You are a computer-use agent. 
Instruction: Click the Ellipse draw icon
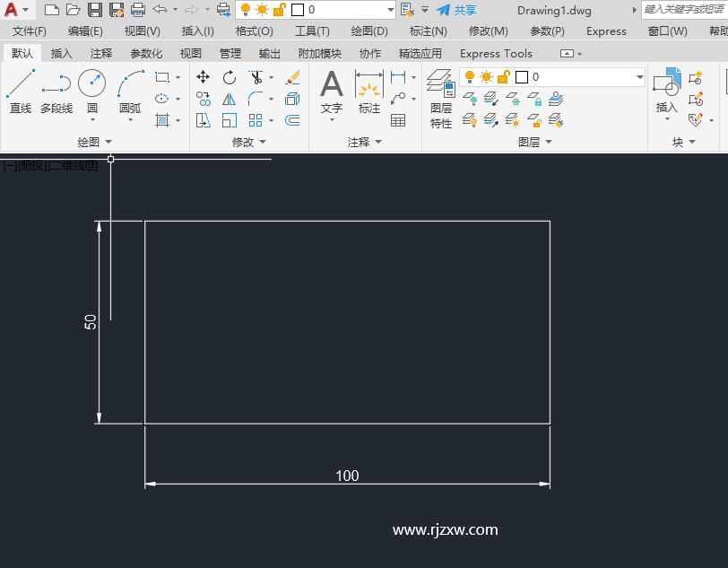[x=161, y=99]
